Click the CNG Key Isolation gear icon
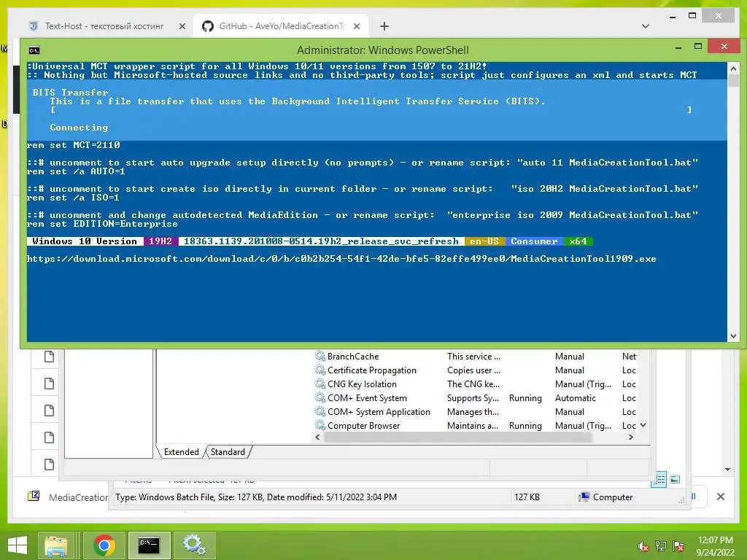Image resolution: width=747 pixels, height=560 pixels. (x=320, y=384)
